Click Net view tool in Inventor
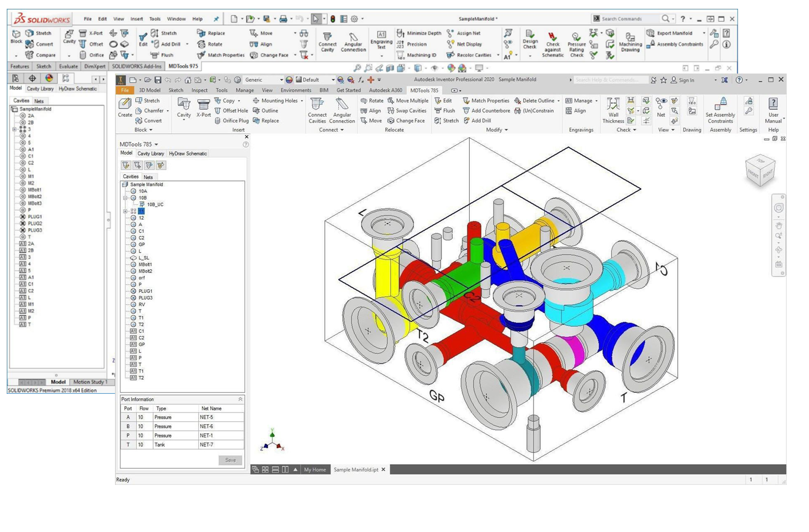The width and height of the screenshot is (809, 532). [x=661, y=108]
